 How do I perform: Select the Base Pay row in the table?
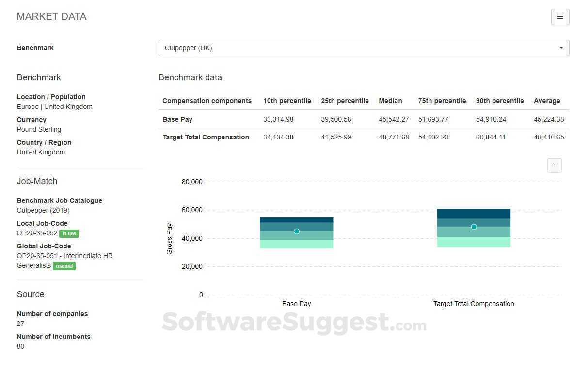tap(176, 119)
